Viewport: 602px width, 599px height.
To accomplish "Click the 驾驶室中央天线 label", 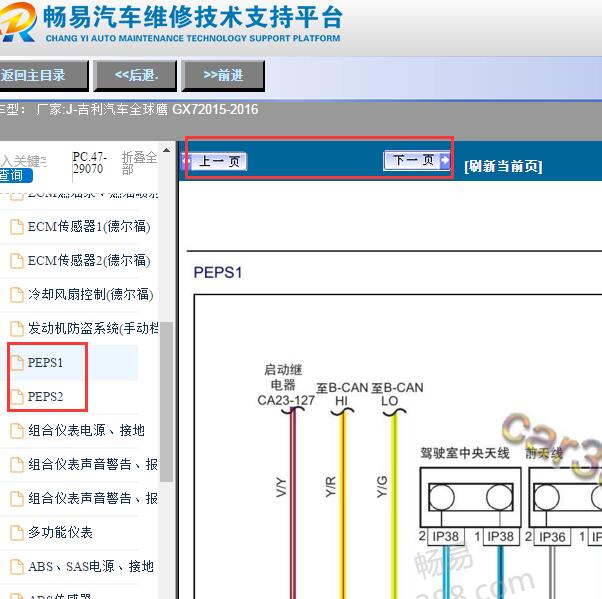I will tap(465, 453).
